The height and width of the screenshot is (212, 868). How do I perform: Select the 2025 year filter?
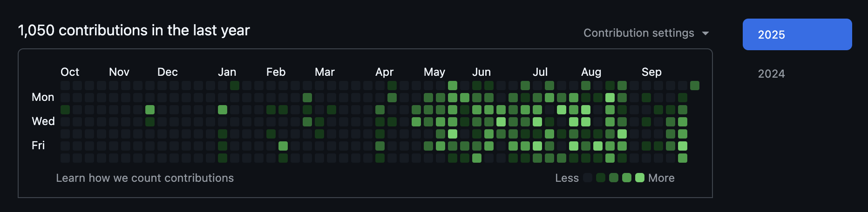point(797,34)
